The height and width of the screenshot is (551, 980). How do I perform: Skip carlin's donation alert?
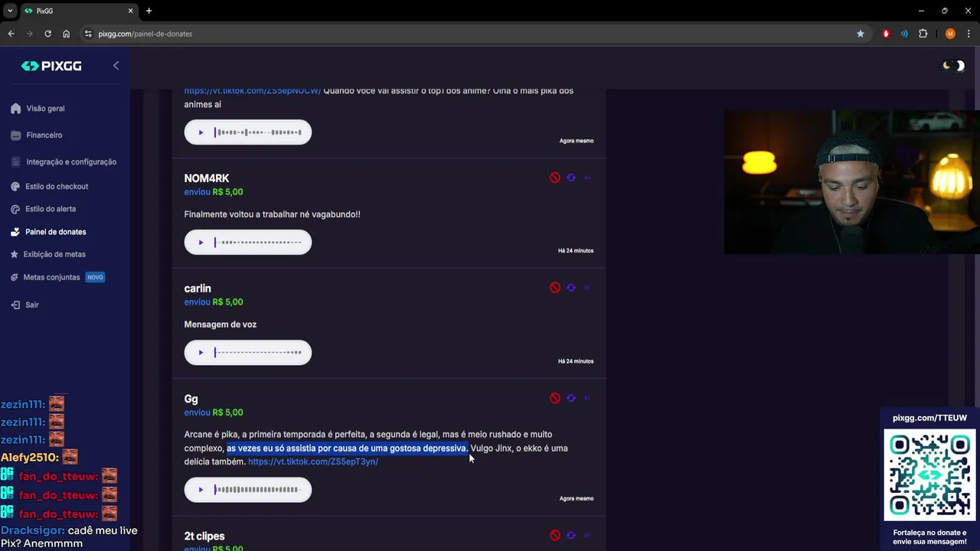point(587,288)
